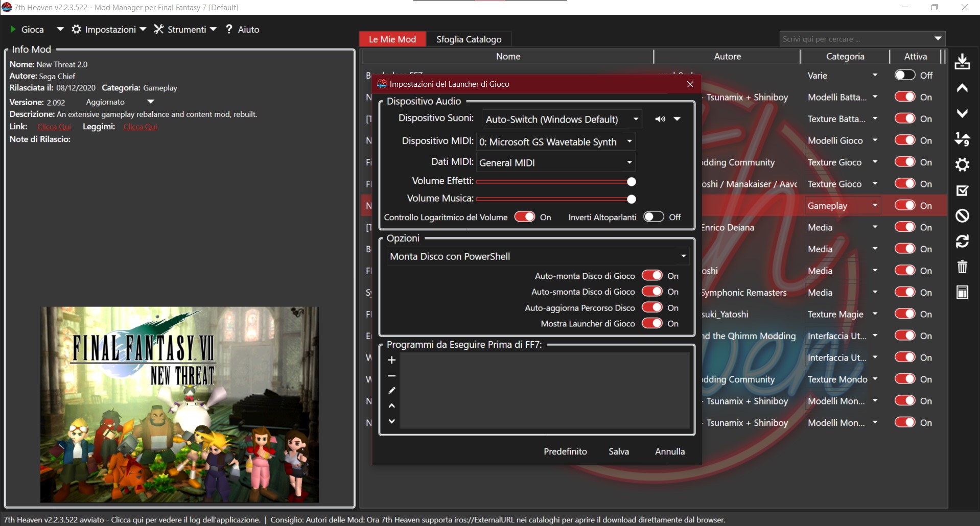
Task: Click status bar to view application log
Action: click(132, 520)
